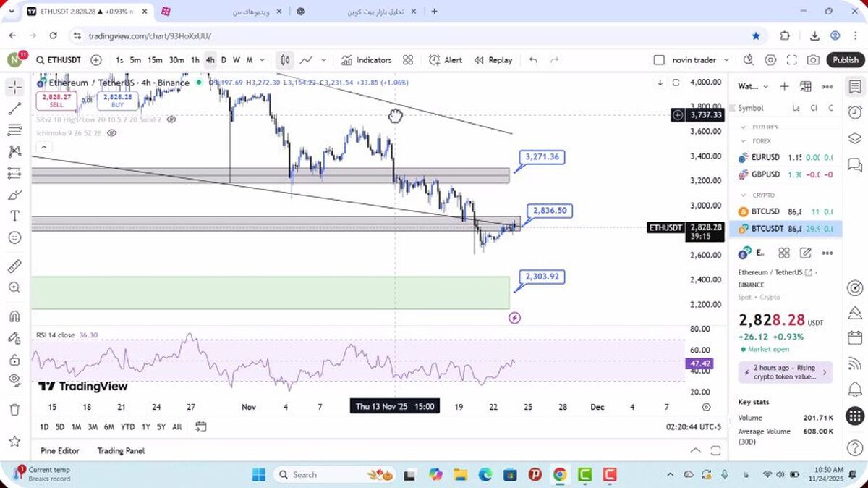
Task: Remove objects with the trash icon
Action: click(x=14, y=409)
